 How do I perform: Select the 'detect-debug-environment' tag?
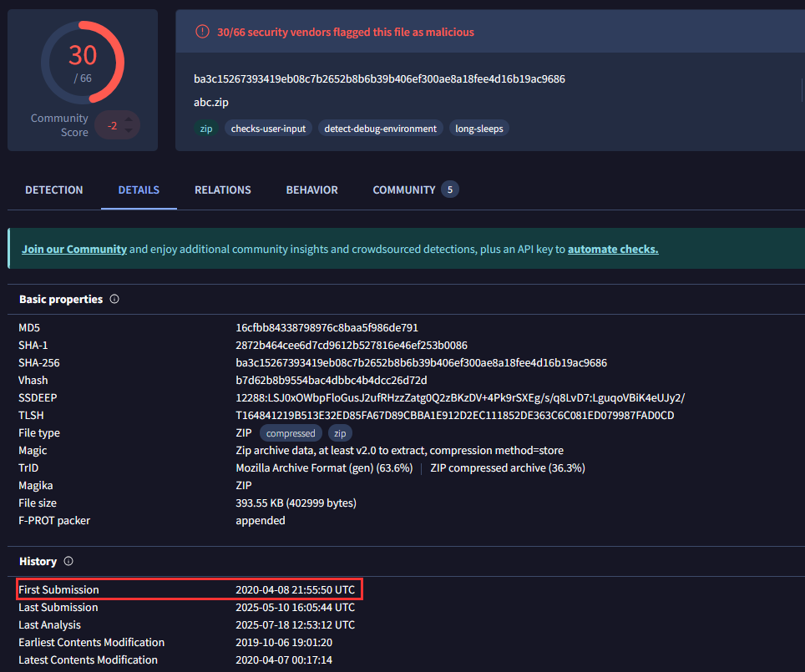(x=380, y=129)
